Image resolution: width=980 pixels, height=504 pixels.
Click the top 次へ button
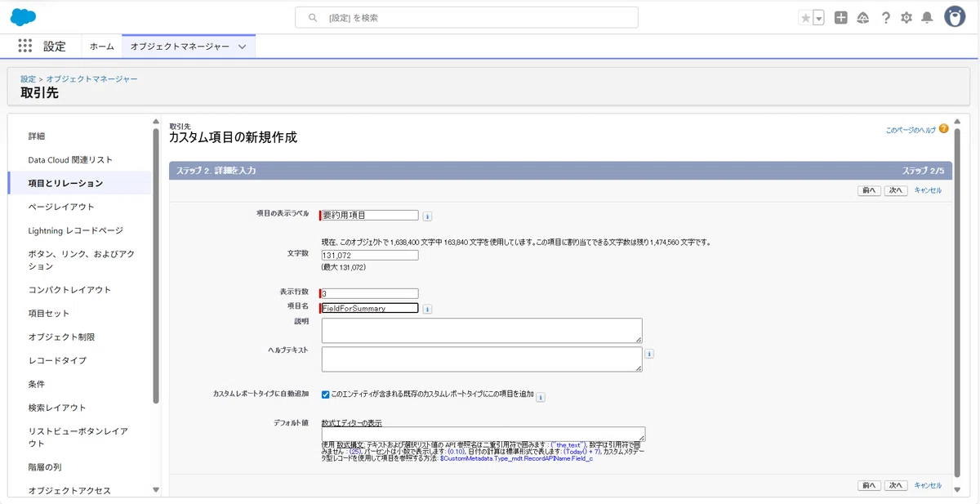pyautogui.click(x=896, y=190)
